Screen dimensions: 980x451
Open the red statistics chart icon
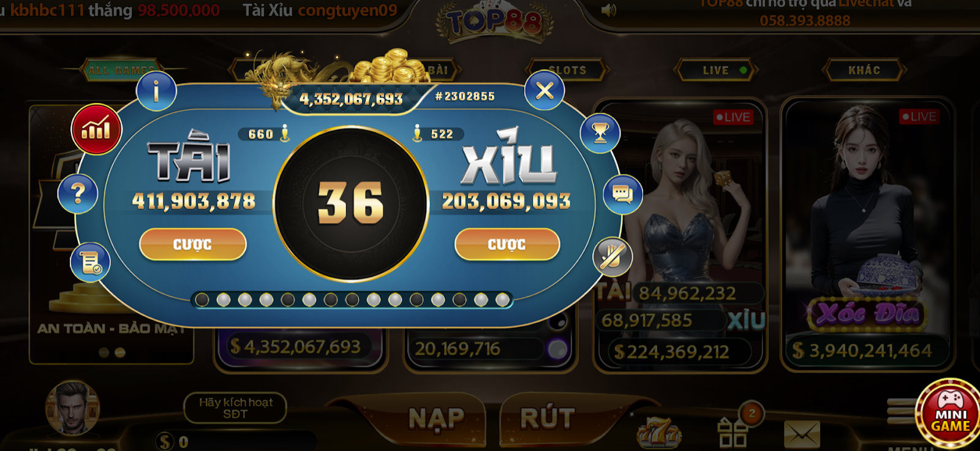pos(96,129)
